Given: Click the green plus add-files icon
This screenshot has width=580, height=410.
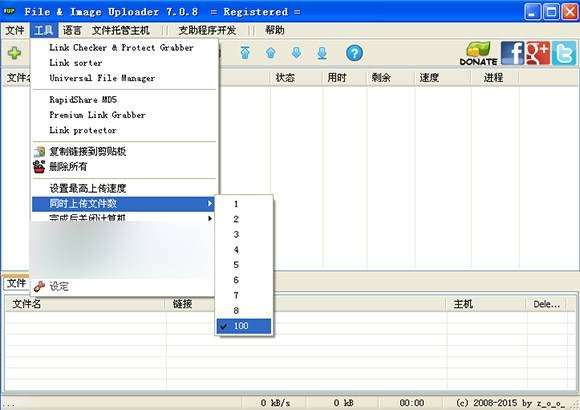Looking at the screenshot, I should tap(14, 53).
